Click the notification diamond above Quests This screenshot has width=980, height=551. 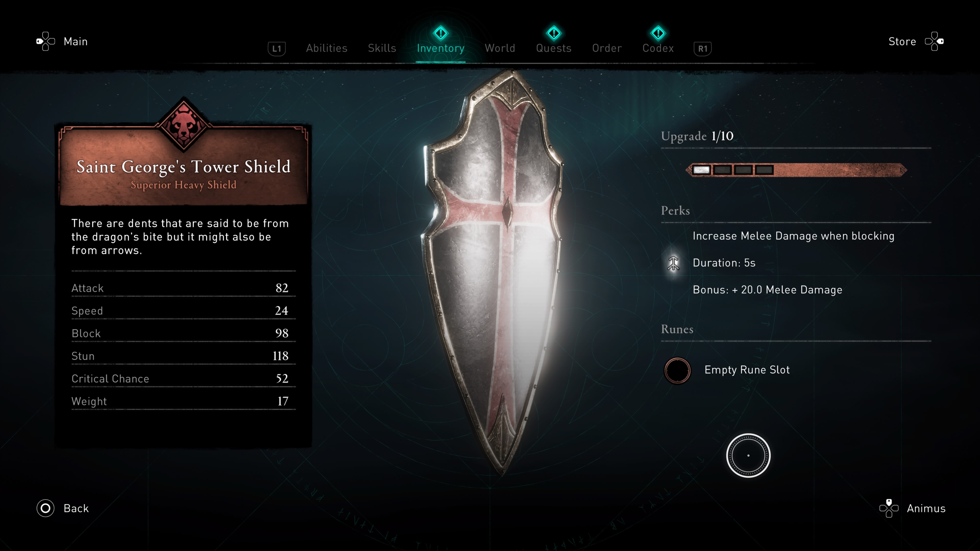pyautogui.click(x=554, y=33)
